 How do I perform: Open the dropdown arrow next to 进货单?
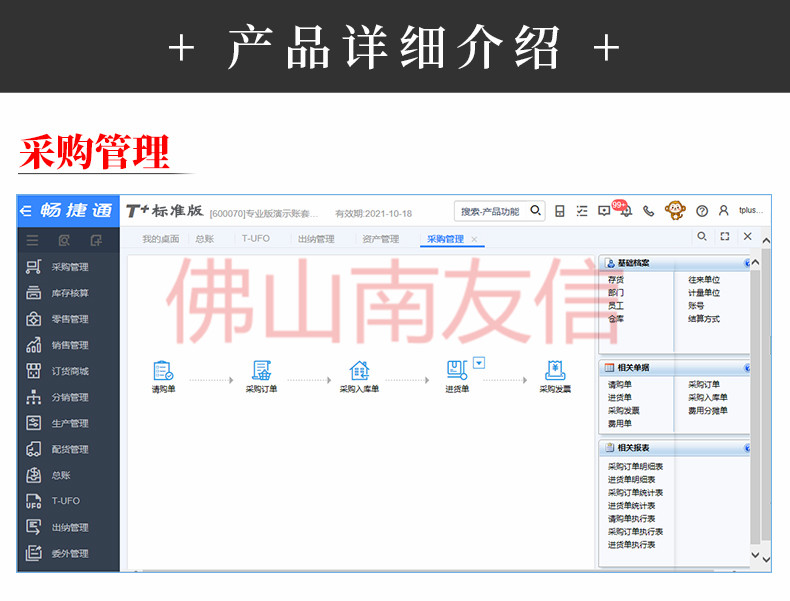click(479, 362)
